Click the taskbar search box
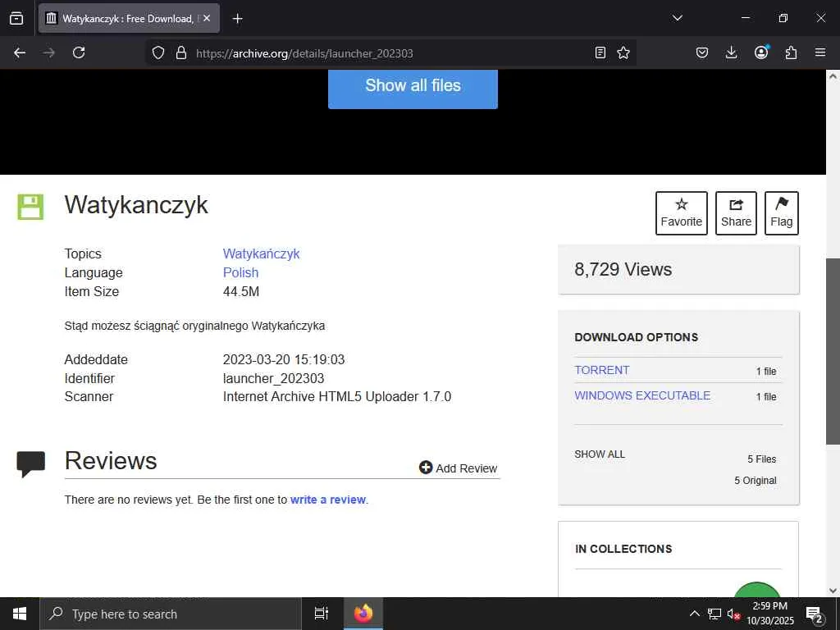The image size is (840, 630). coord(171,614)
